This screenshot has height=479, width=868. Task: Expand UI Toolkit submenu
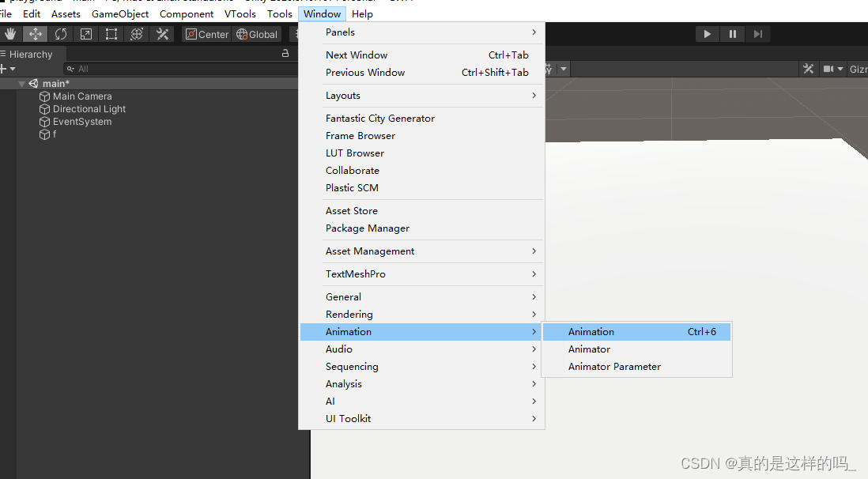pos(422,419)
